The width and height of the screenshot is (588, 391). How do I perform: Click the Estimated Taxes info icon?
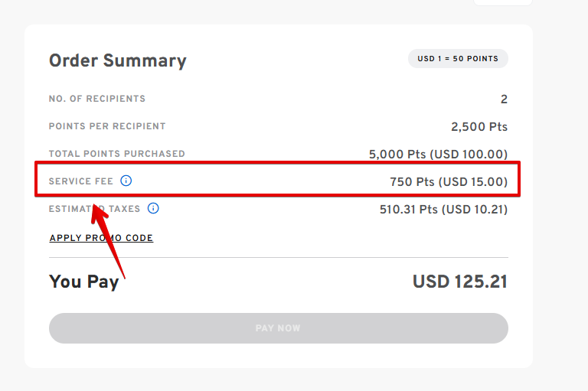tap(153, 208)
